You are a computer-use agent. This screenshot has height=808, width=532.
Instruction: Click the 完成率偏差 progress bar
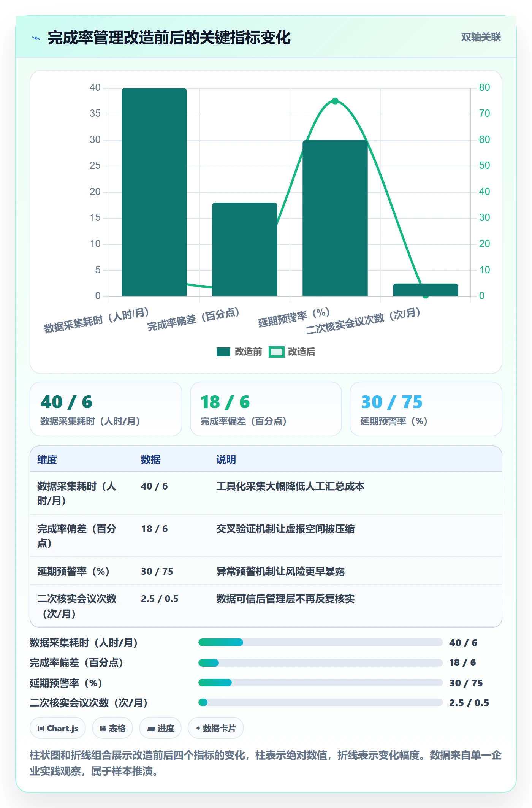click(320, 663)
